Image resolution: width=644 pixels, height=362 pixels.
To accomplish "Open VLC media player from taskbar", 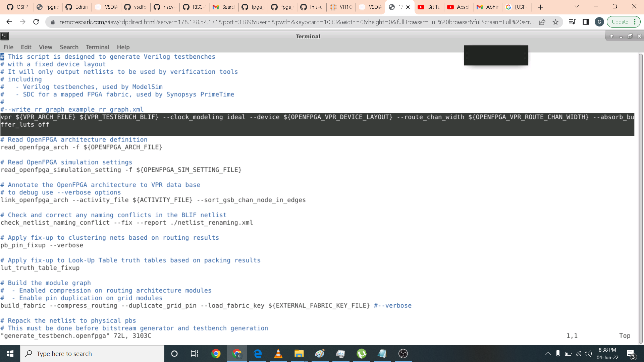I will pyautogui.click(x=278, y=354).
